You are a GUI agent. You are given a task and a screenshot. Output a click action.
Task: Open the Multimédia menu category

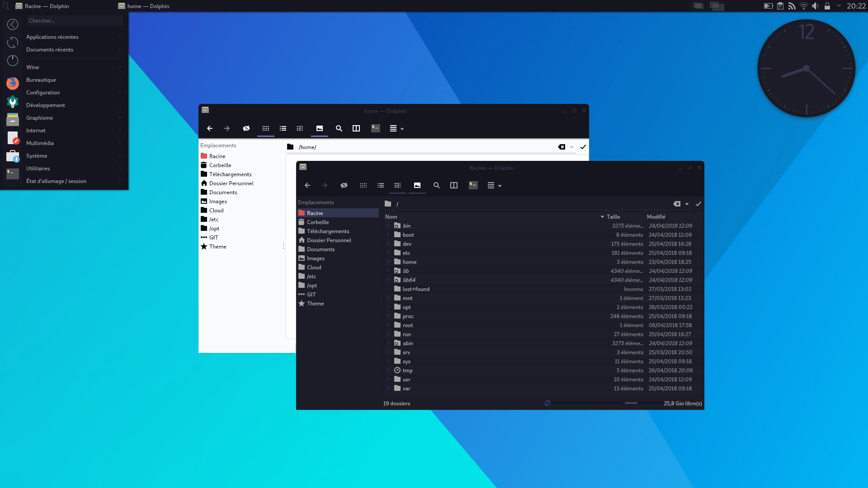pyautogui.click(x=40, y=143)
